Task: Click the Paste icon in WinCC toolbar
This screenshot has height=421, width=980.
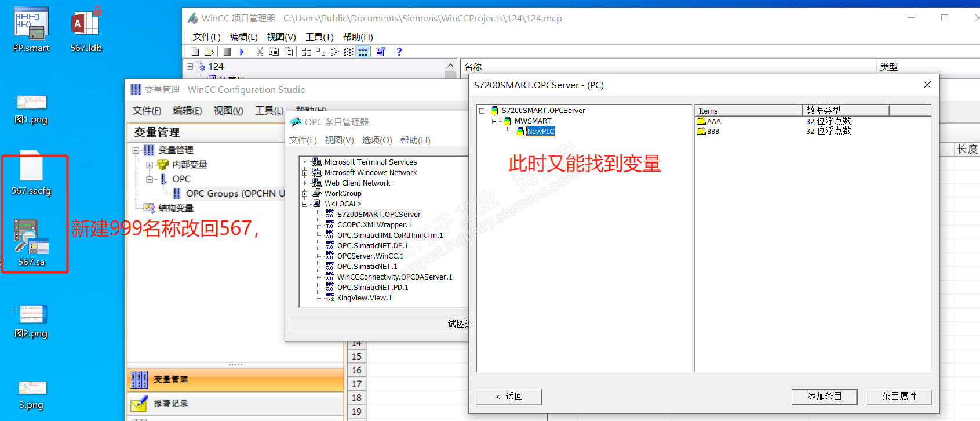Action: tap(288, 52)
